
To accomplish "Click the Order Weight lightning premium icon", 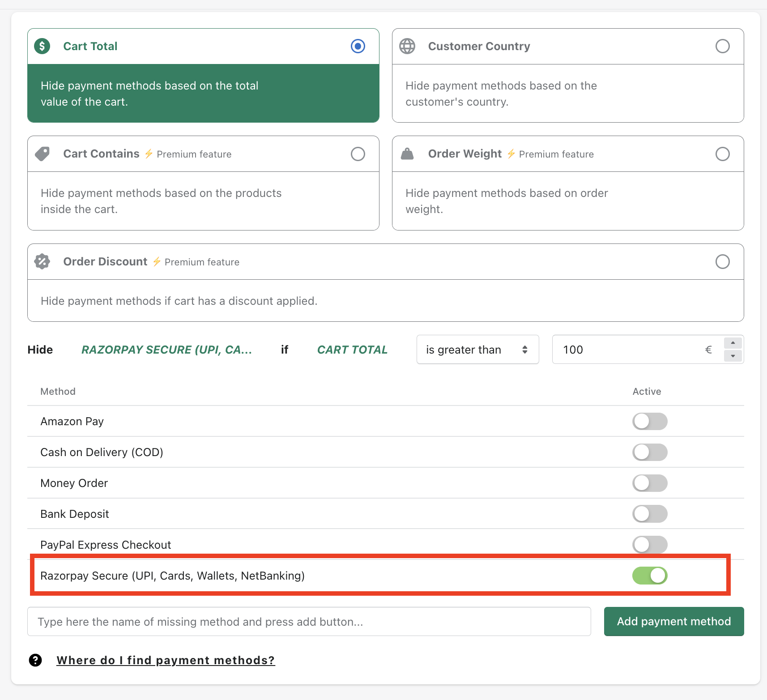I will pos(511,154).
